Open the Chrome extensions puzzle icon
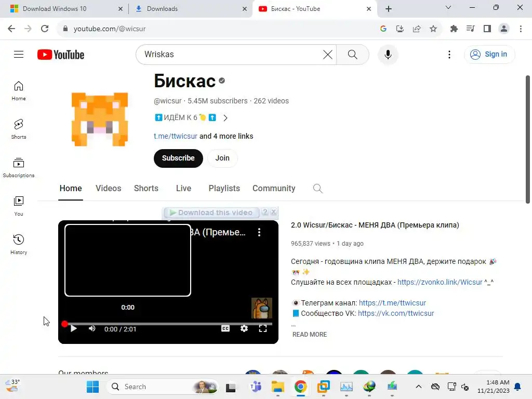 click(x=454, y=29)
